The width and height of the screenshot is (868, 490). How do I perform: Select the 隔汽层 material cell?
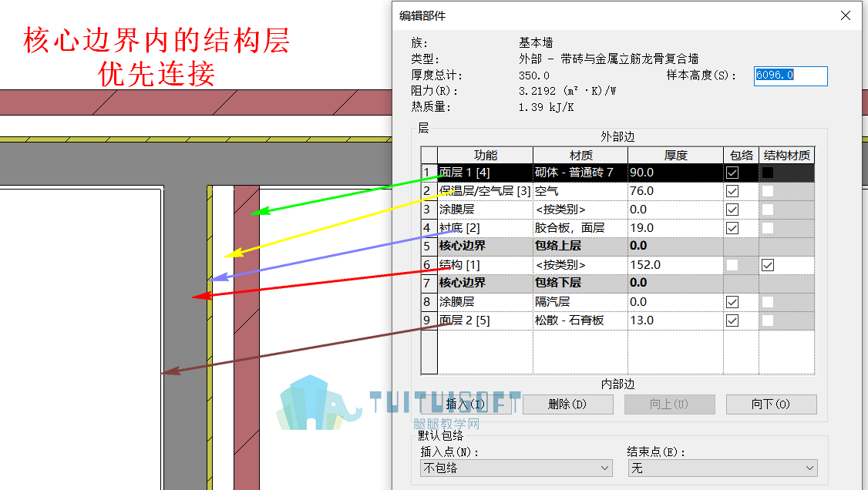coord(580,302)
